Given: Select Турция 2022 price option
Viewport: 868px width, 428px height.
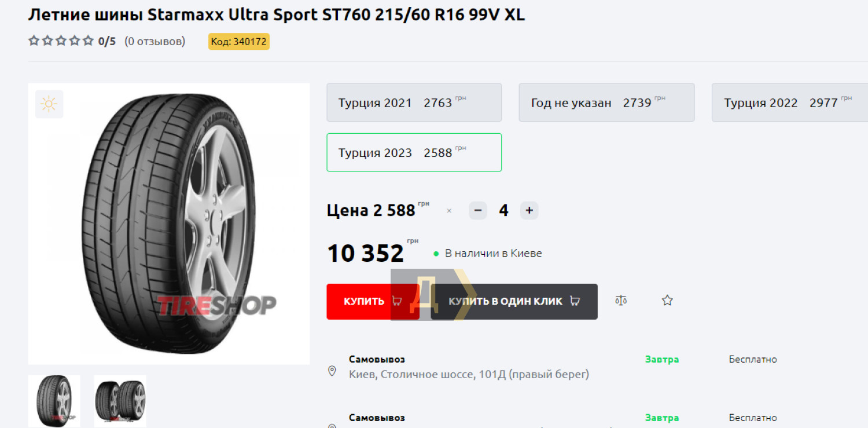Looking at the screenshot, I should (x=790, y=103).
